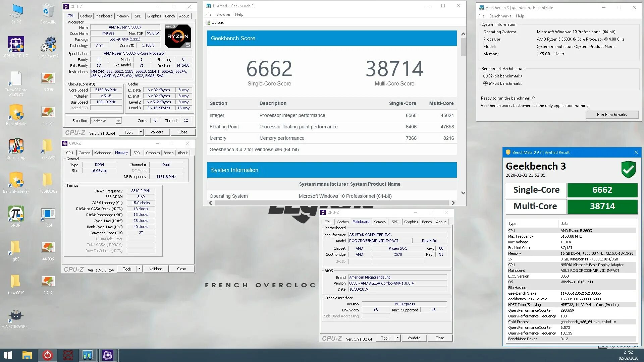This screenshot has height=362, width=644.
Task: Click the Upload icon in Geekbench
Action: pyautogui.click(x=208, y=22)
